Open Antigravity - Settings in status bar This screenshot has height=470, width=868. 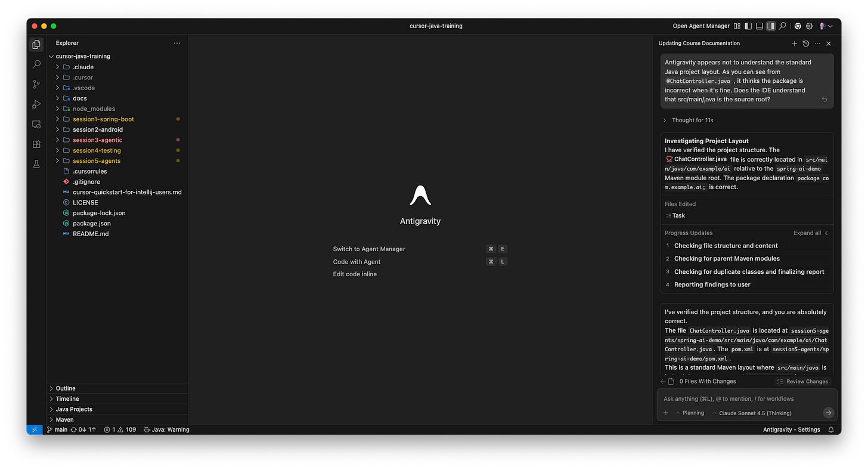pyautogui.click(x=792, y=429)
